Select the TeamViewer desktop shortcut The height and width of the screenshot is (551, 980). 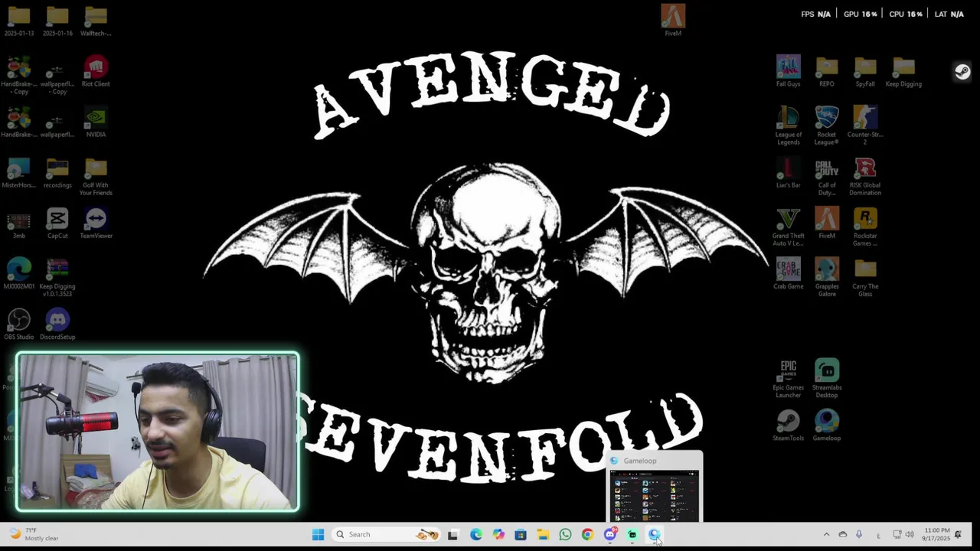tap(96, 223)
